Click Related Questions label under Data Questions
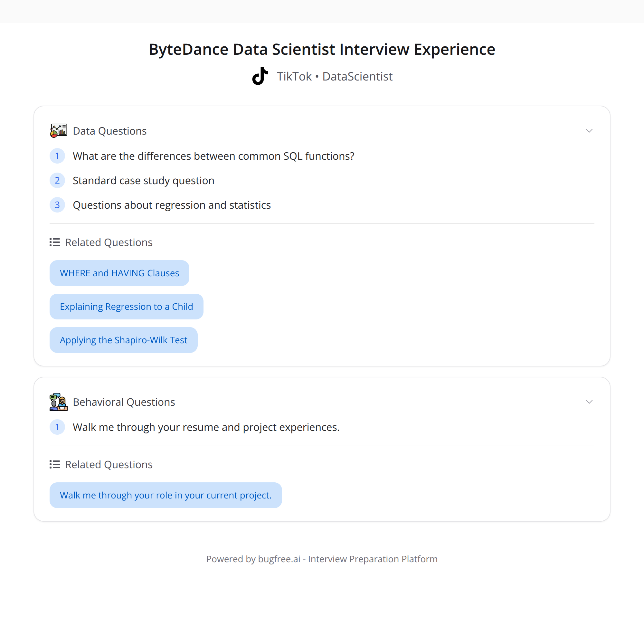 coord(109,242)
